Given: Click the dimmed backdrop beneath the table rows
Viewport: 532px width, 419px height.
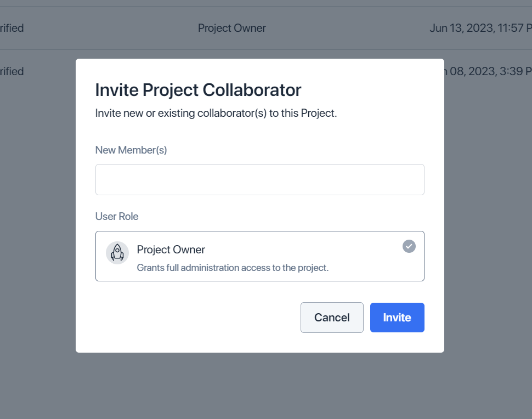Looking at the screenshot, I should click(x=37, y=237).
